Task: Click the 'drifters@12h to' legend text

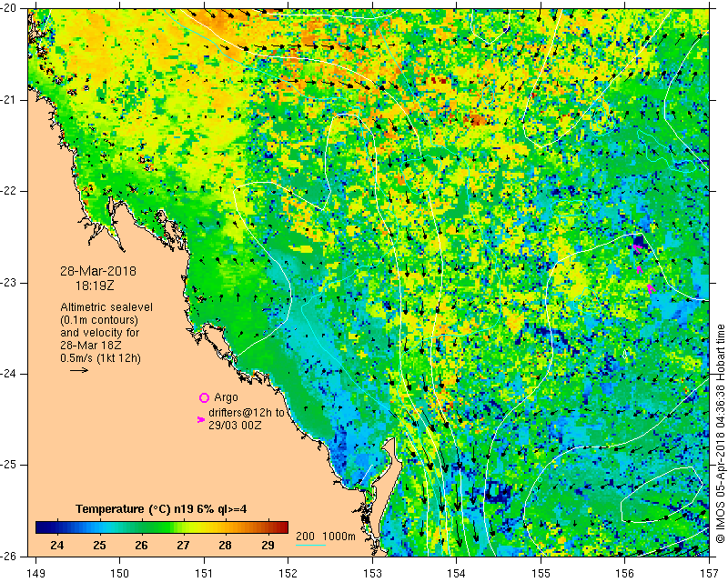Action: (246, 413)
